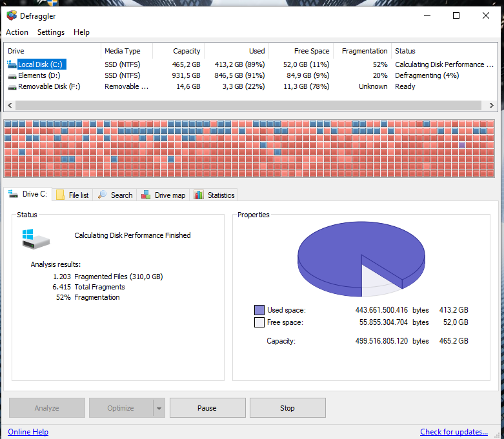Click the 846,5 GB (91%) used cell
Image resolution: width=504 pixels, height=439 pixels.
(x=239, y=75)
